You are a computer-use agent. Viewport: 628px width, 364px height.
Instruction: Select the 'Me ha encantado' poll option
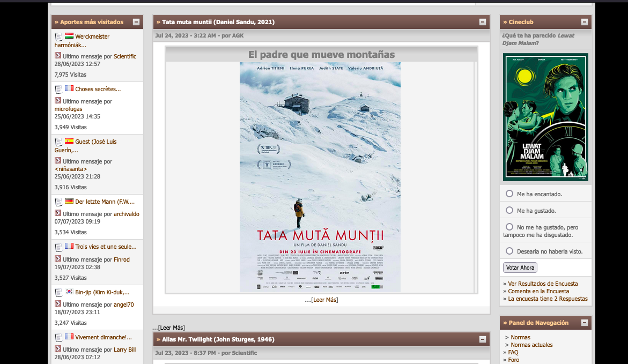coord(509,194)
